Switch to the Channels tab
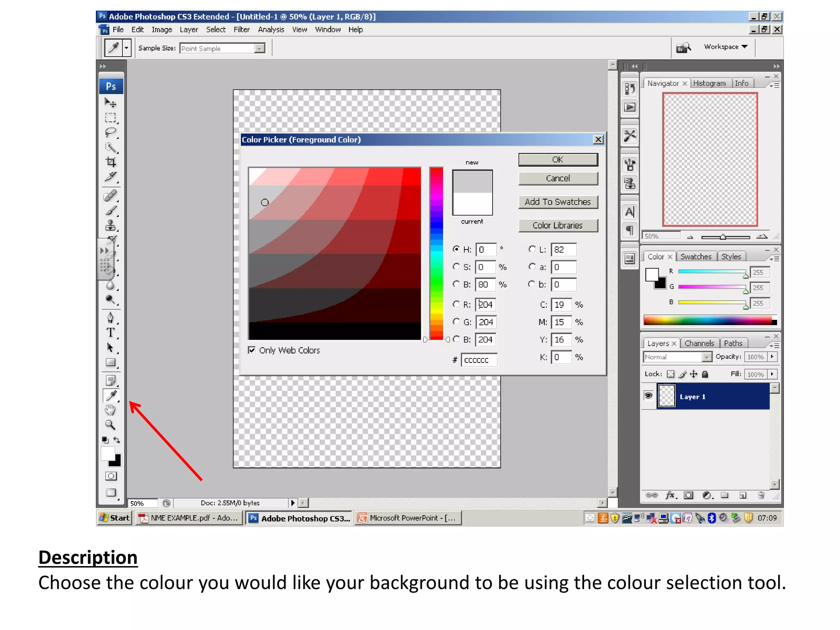 pos(699,343)
